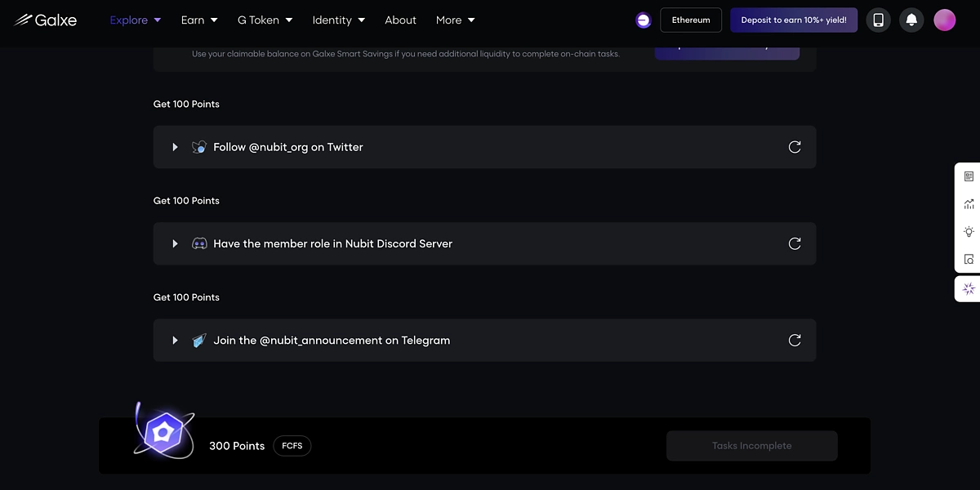Open the side panel lightbulb icon
This screenshot has height=490, width=980.
pyautogui.click(x=969, y=232)
